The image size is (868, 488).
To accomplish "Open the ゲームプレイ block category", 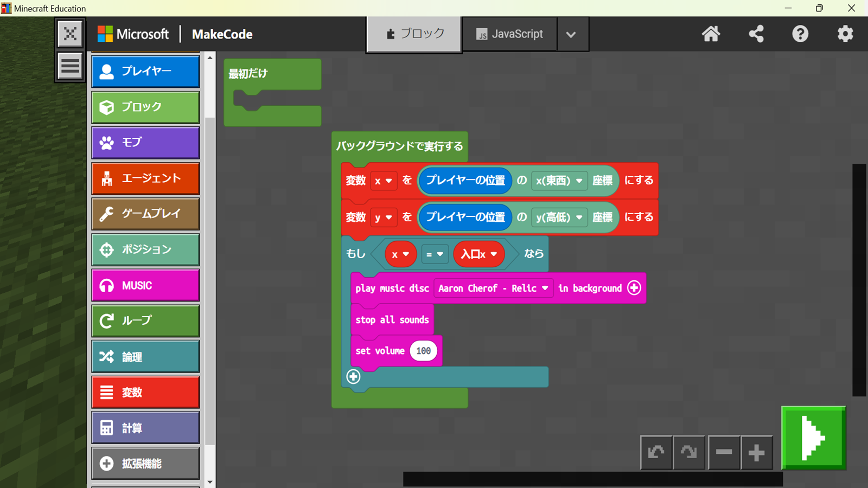I will (x=145, y=214).
